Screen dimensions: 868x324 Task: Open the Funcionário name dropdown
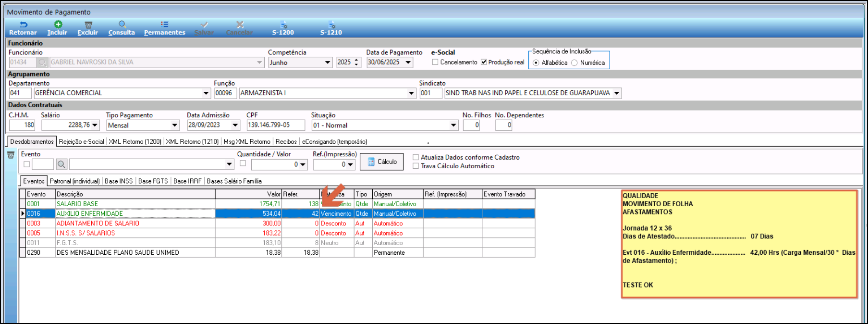[x=259, y=62]
